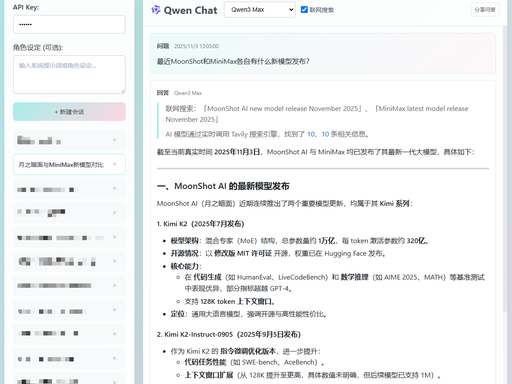Click the API Key: label

point(26,7)
